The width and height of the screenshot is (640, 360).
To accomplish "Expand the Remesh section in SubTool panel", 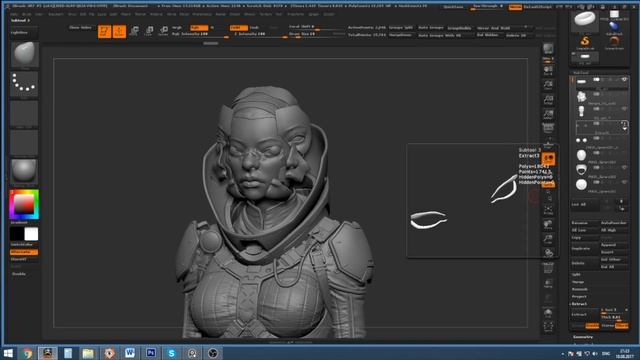I will coord(580,289).
